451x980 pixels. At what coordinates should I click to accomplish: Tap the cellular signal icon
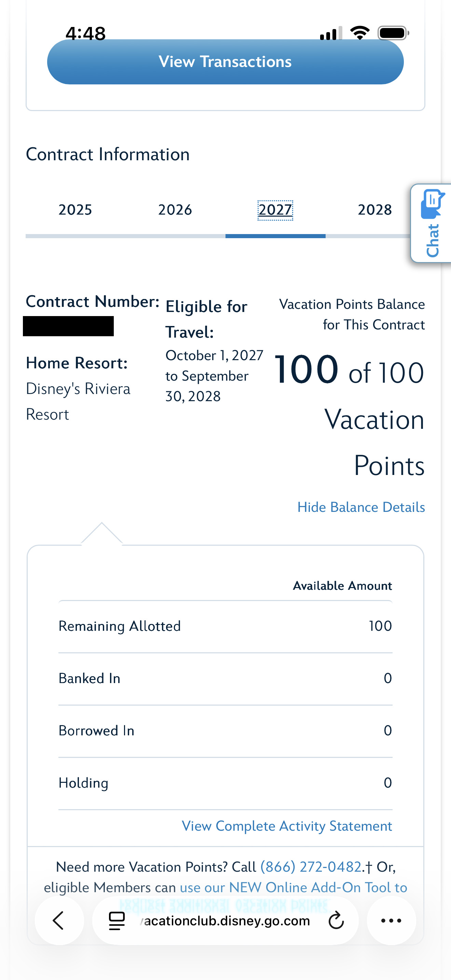(x=331, y=33)
